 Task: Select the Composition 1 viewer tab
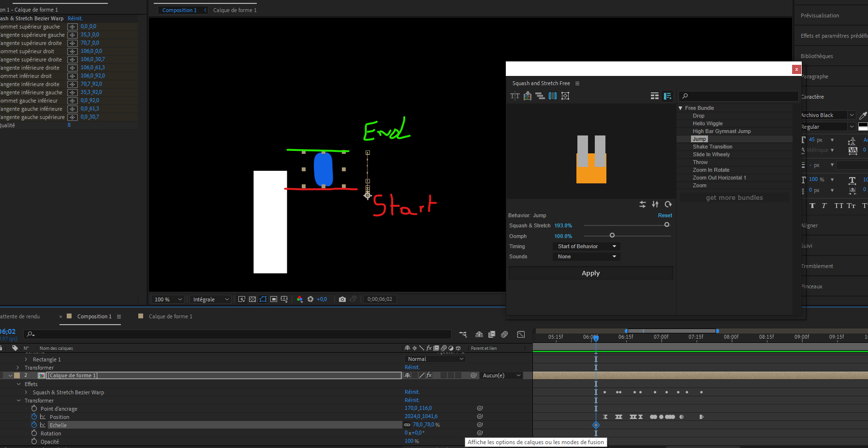pos(181,10)
